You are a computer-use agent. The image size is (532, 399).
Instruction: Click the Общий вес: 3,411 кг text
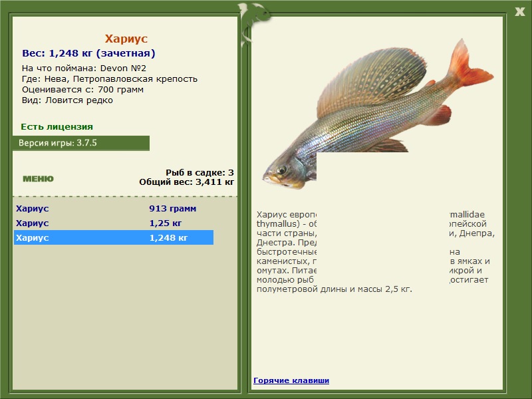click(x=187, y=182)
